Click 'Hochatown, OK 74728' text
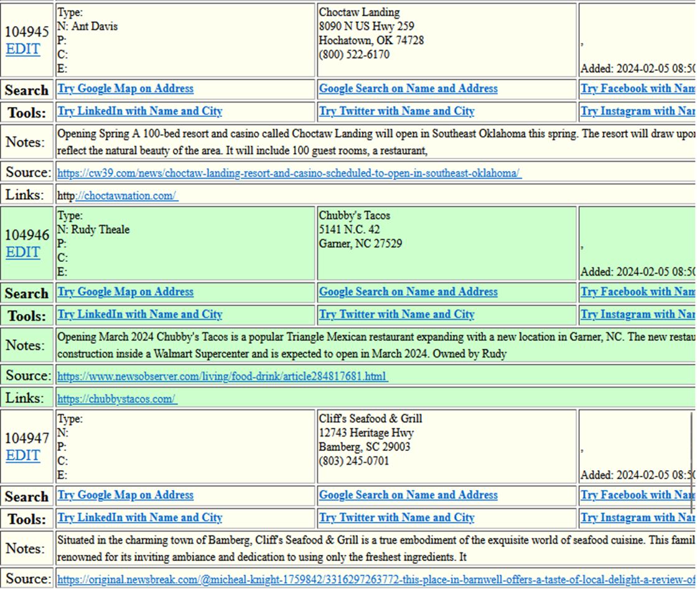Screen dimensions: 700x589 pos(371,40)
